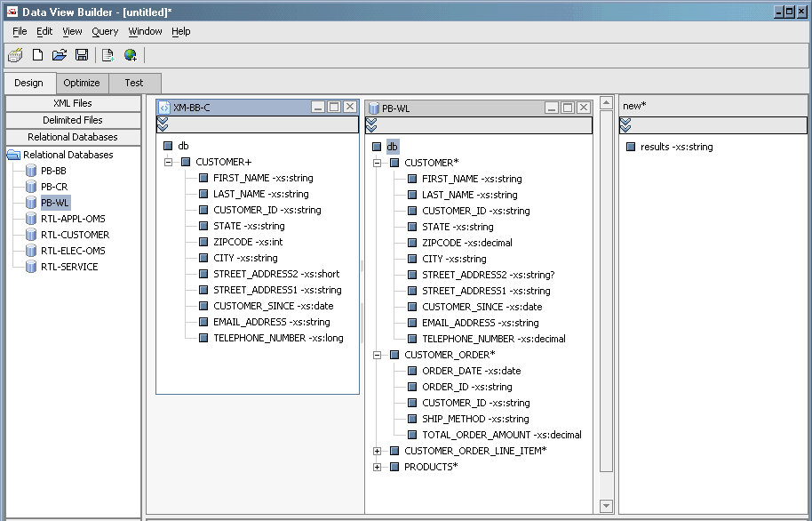This screenshot has height=521, width=812.
Task: Open the File menu
Action: [20, 31]
